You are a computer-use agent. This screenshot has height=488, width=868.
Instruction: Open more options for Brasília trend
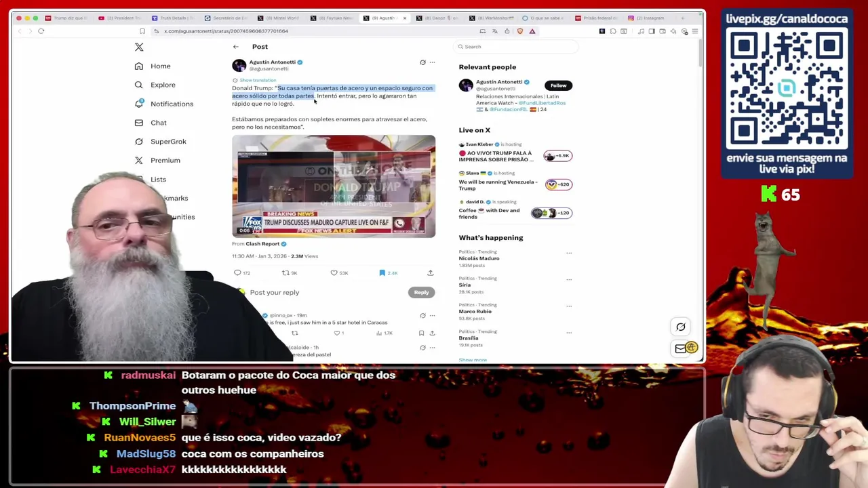569,333
